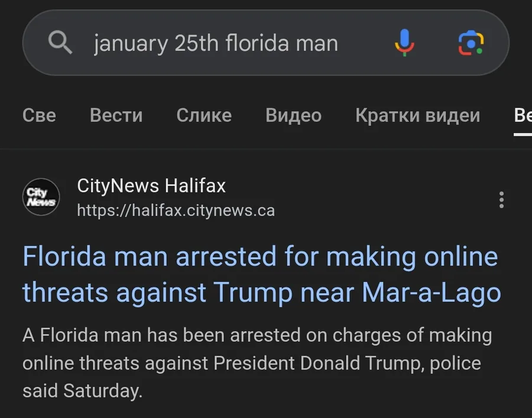Select the Све results tab
Screen dimensions: 532x418
39,115
